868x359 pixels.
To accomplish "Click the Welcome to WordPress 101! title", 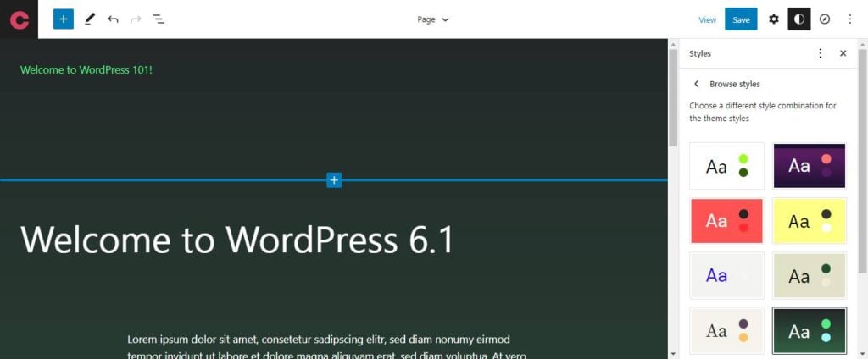I will (x=86, y=70).
